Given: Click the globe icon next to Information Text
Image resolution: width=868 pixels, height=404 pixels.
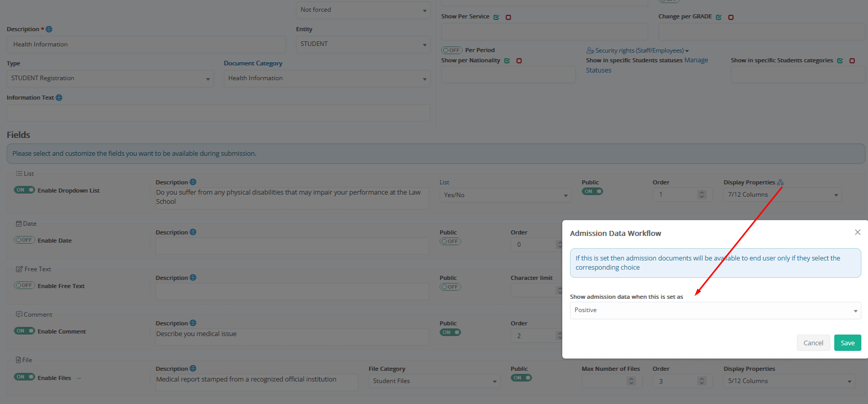Looking at the screenshot, I should tap(59, 98).
